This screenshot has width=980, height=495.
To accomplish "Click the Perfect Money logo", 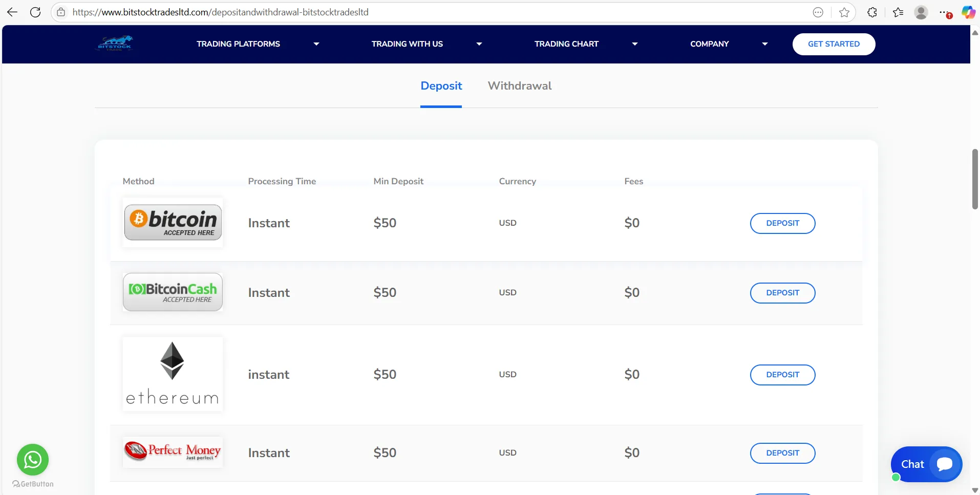I will pos(173,452).
